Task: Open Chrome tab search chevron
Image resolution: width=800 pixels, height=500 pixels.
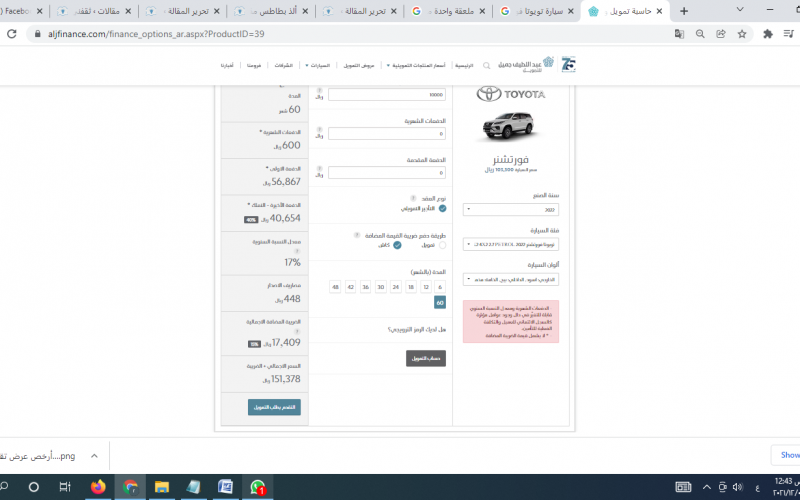Action: [740, 10]
